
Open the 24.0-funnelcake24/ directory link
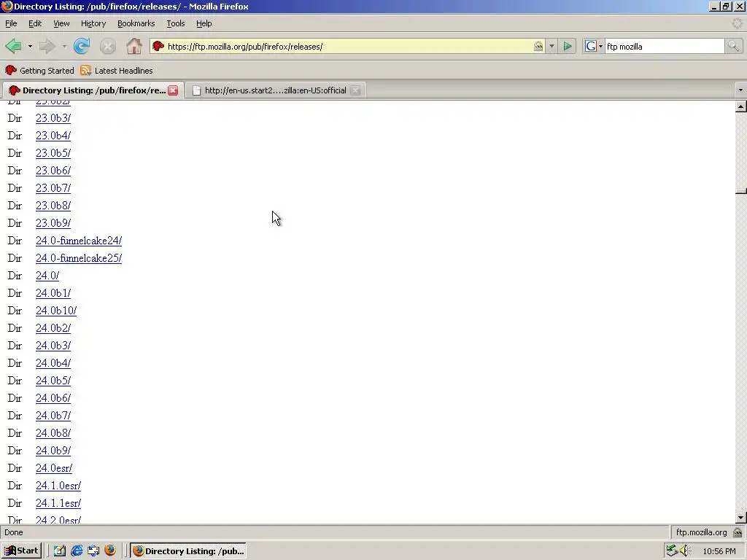tap(79, 241)
